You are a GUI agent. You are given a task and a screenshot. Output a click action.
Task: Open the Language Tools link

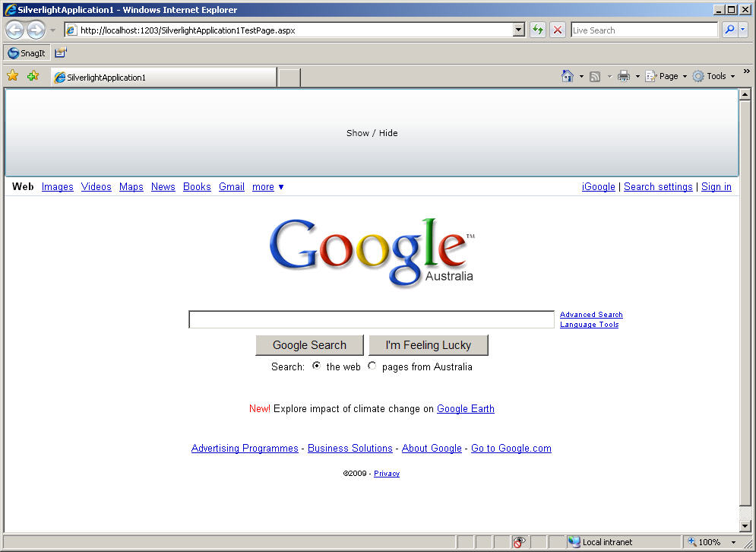[x=589, y=325]
